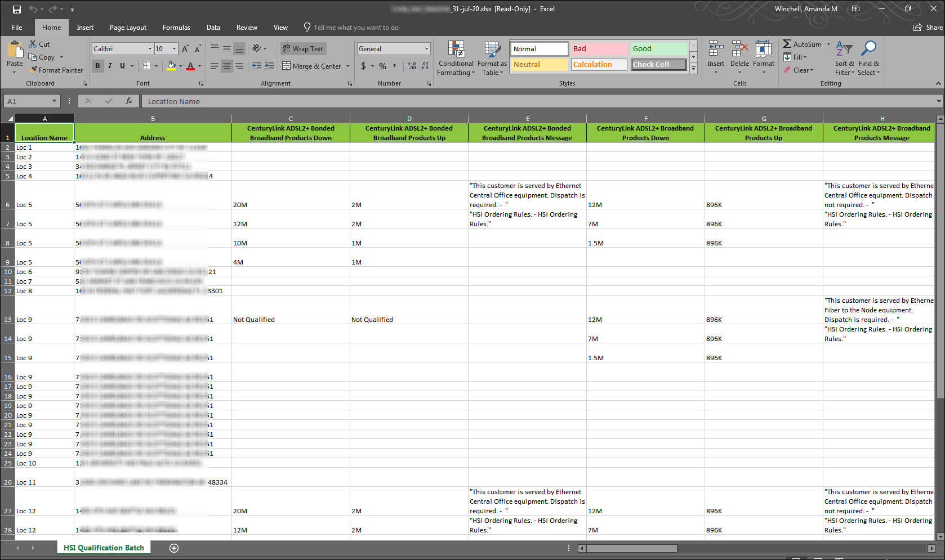Screen dimensions: 945x560
Task: Activate the Format Painter brush
Action: (34, 70)
